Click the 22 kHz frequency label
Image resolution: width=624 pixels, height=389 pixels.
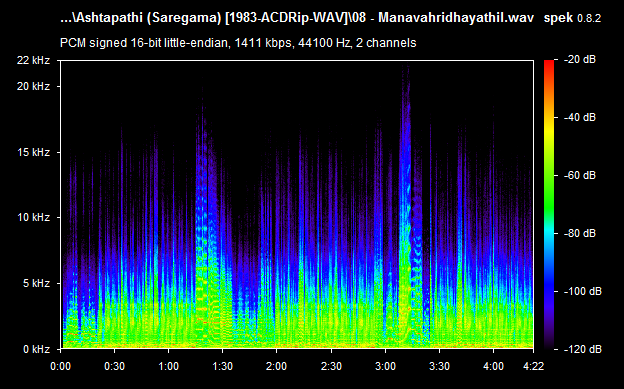point(33,61)
